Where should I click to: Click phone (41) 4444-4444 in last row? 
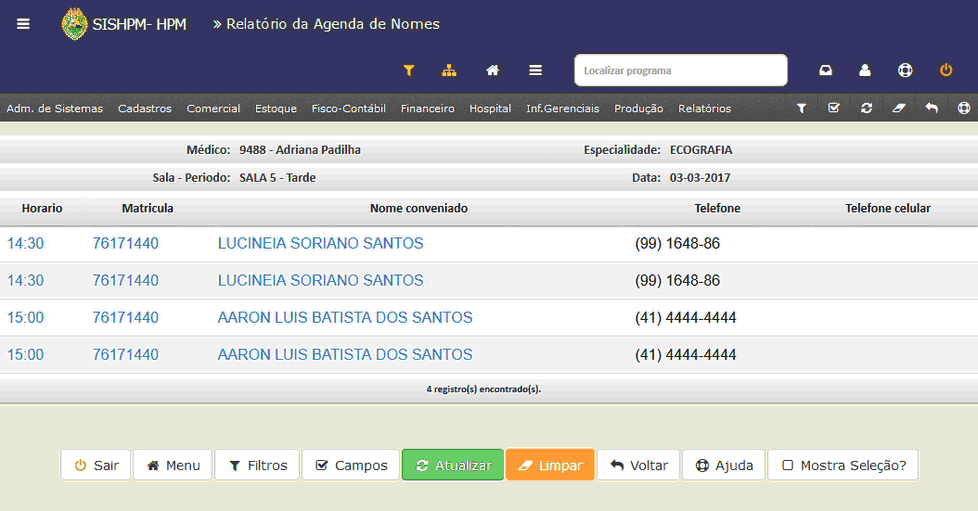(x=685, y=355)
